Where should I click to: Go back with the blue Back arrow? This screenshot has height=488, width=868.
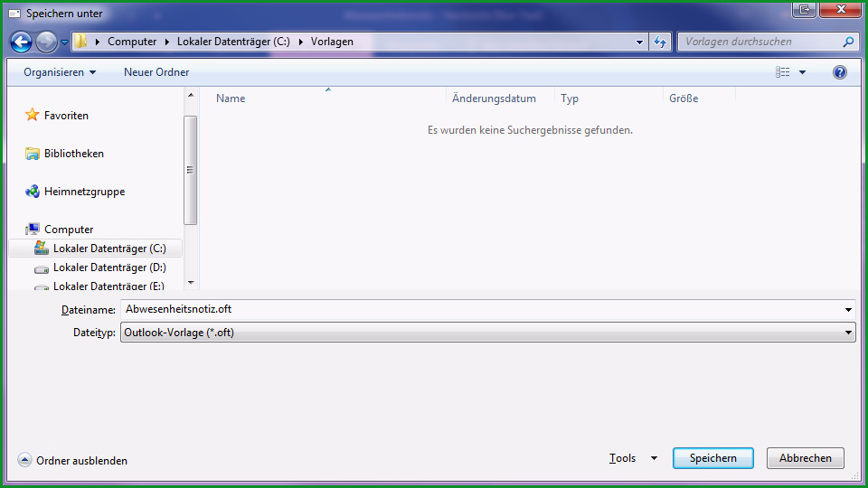[x=21, y=42]
